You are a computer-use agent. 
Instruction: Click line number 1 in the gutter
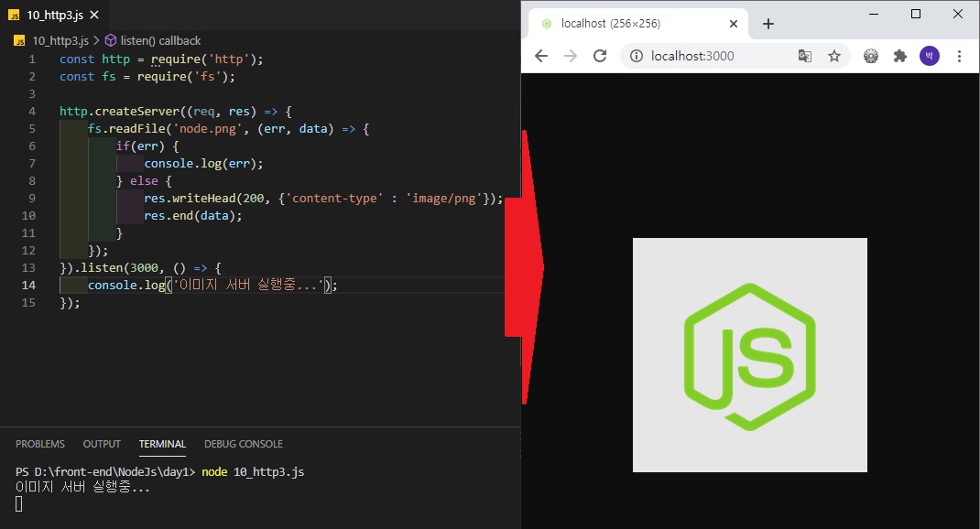(32, 59)
